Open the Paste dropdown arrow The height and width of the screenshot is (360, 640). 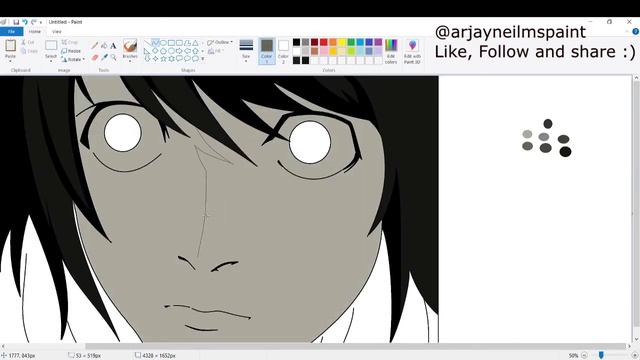(10, 61)
